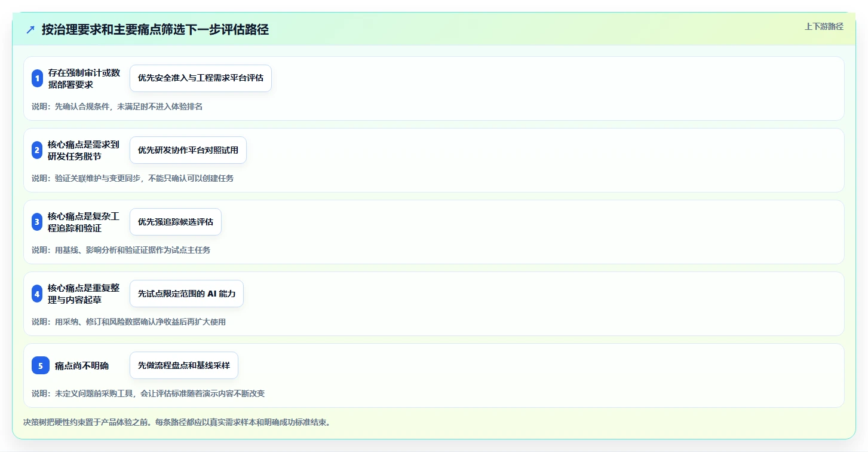Choose 先做流程盘点和基线采样
The height and width of the screenshot is (452, 868).
(x=184, y=365)
